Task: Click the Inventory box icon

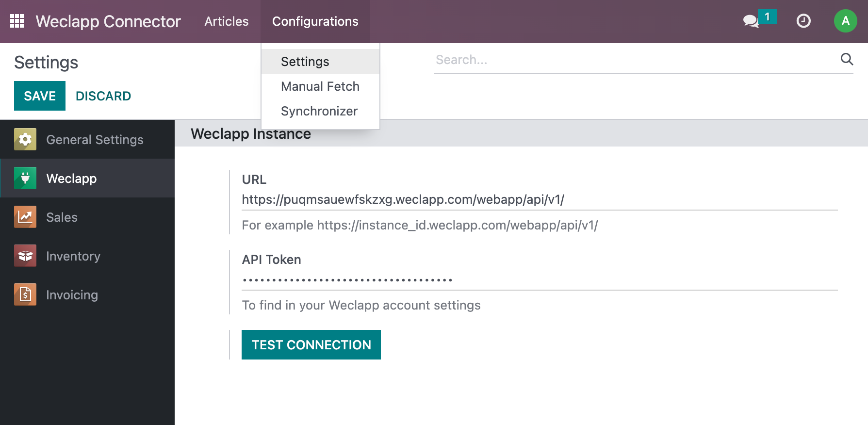Action: (x=25, y=256)
